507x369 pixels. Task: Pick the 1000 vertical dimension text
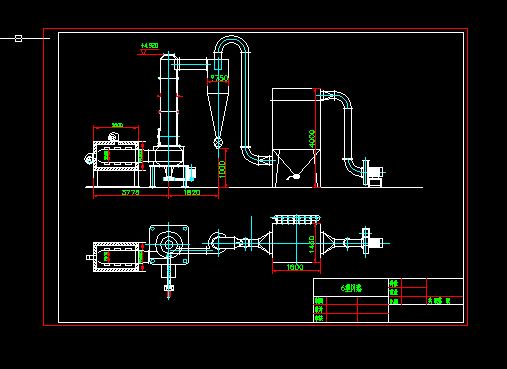223,169
